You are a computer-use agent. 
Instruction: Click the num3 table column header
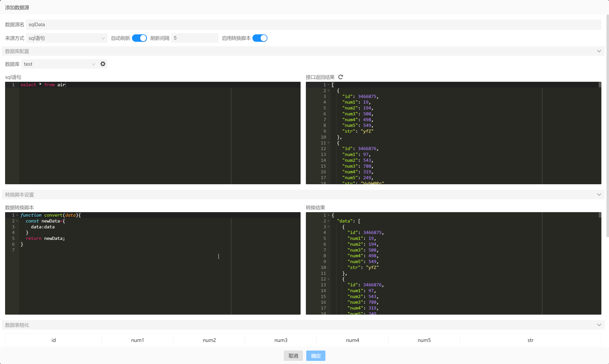coord(281,340)
